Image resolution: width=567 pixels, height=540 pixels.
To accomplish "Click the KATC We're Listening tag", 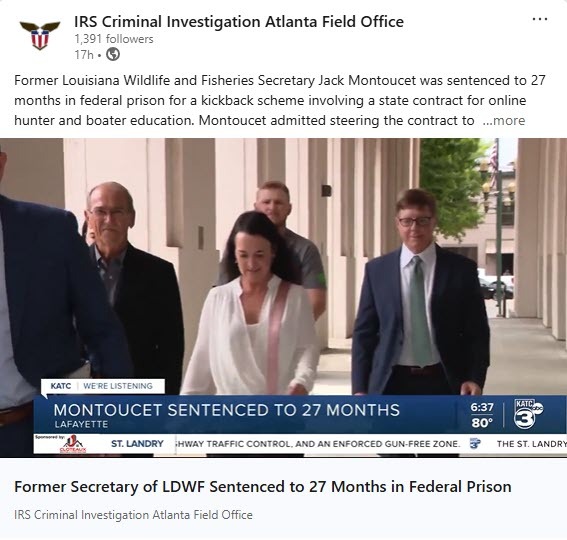I will [x=103, y=386].
